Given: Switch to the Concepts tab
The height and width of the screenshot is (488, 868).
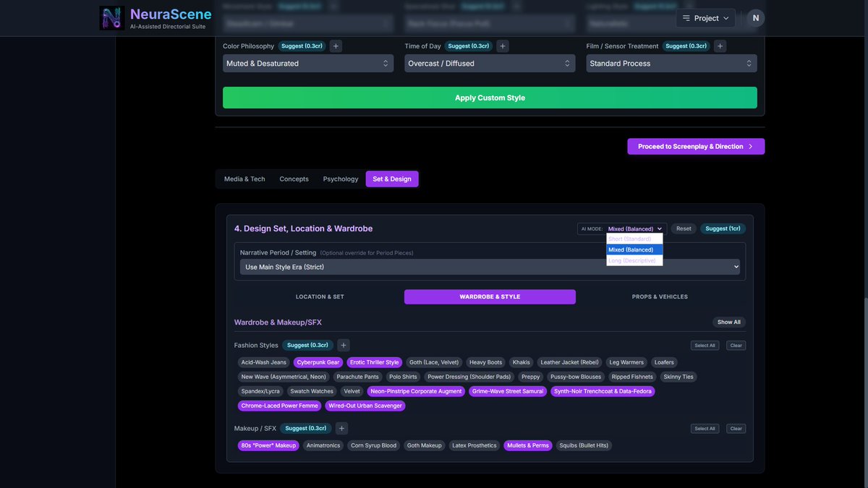Looking at the screenshot, I should (294, 179).
